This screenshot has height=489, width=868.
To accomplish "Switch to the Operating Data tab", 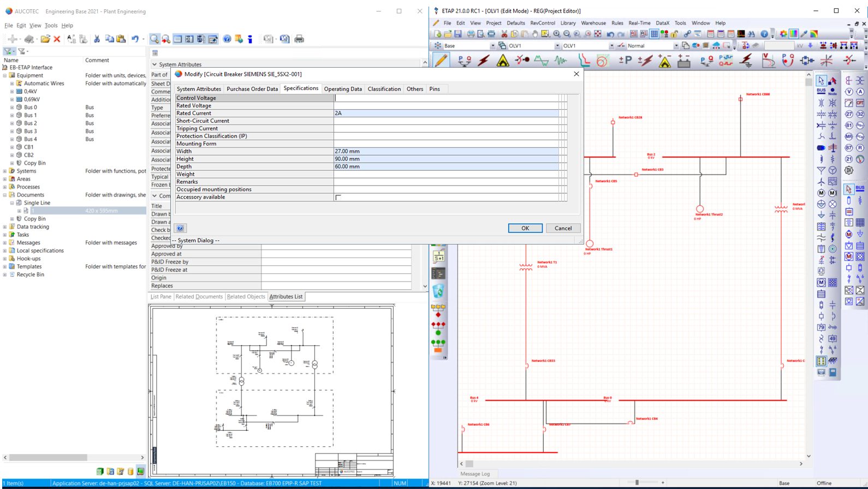I will (x=342, y=89).
